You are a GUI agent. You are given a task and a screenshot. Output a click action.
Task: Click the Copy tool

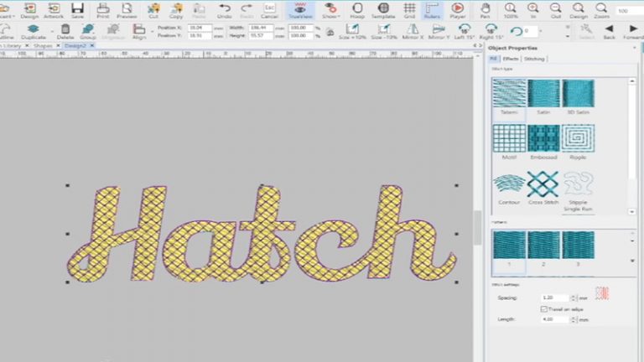176,11
